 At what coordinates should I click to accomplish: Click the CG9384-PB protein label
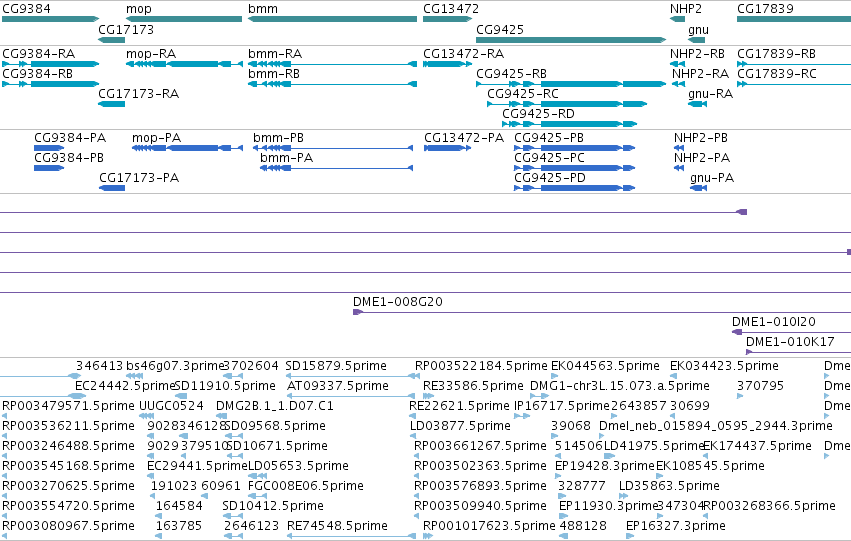pyautogui.click(x=69, y=158)
